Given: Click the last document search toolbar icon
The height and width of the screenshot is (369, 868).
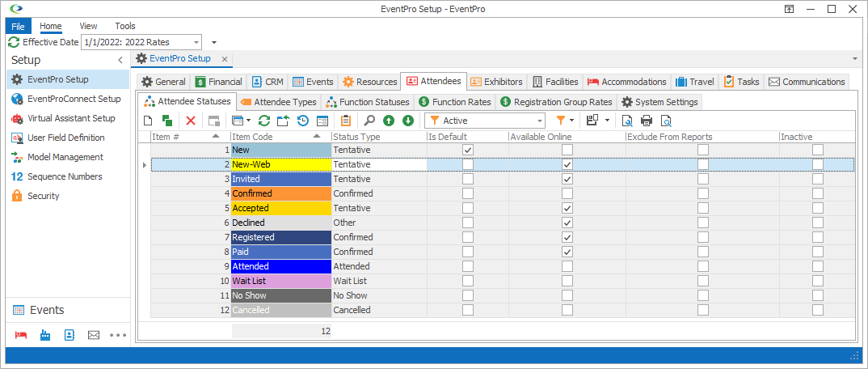Looking at the screenshot, I should pyautogui.click(x=666, y=121).
